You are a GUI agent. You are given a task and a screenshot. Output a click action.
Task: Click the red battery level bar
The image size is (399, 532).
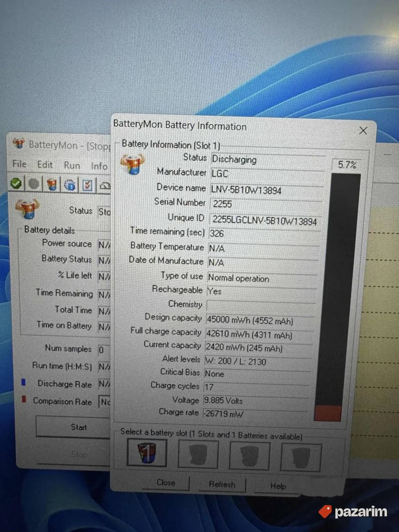click(x=329, y=412)
